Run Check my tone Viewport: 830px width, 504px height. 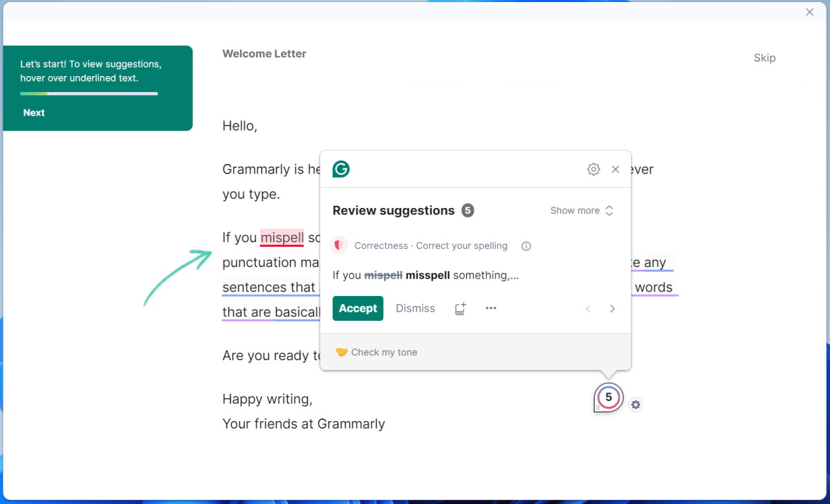pos(376,352)
